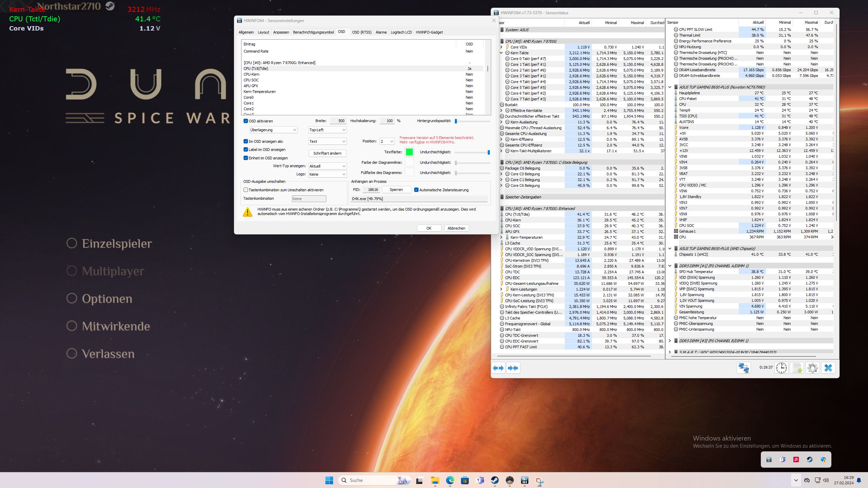Open the 'Top-Left' position dropdown
Screen dimensions: 868x488
327,130
